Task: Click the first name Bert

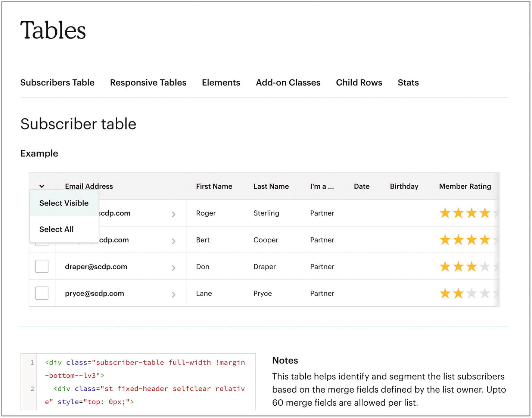Action: click(x=203, y=240)
